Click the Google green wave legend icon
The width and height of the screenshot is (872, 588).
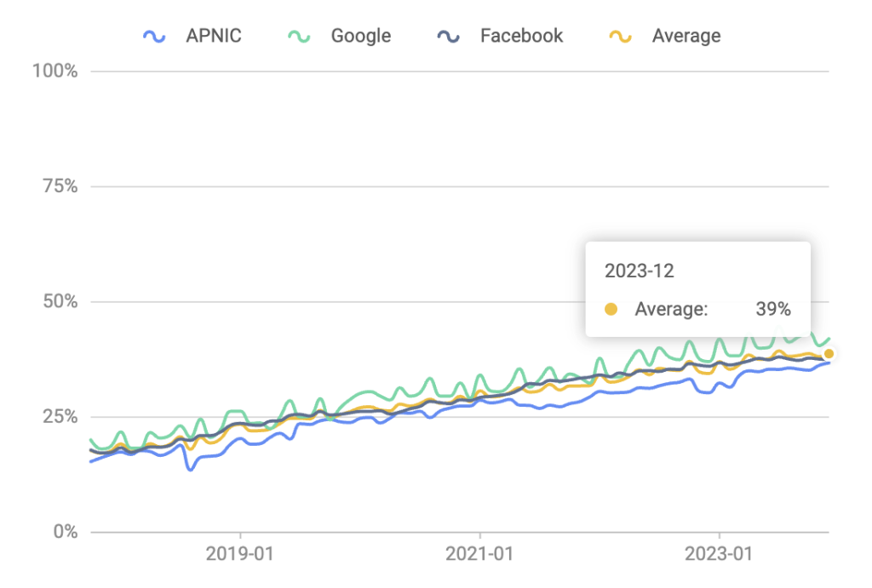pos(300,36)
